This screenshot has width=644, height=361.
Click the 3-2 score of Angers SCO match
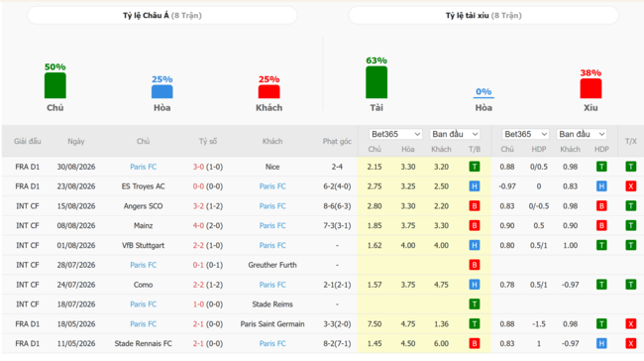click(x=198, y=206)
